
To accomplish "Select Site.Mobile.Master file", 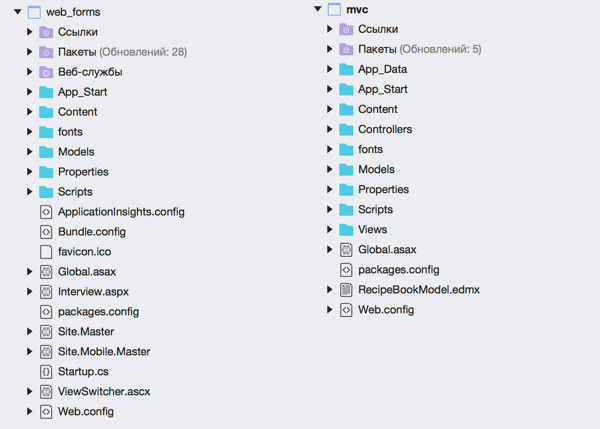I will click(x=104, y=352).
